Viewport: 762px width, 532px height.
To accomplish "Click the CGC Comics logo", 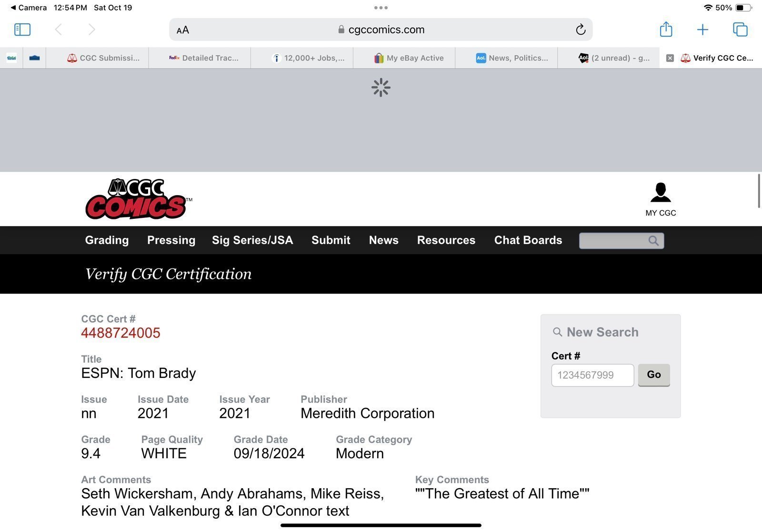I will pyautogui.click(x=138, y=199).
